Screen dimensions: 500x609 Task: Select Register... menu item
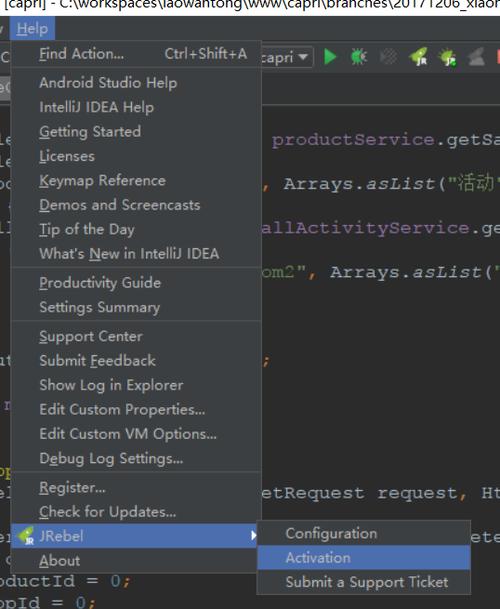pos(136,487)
